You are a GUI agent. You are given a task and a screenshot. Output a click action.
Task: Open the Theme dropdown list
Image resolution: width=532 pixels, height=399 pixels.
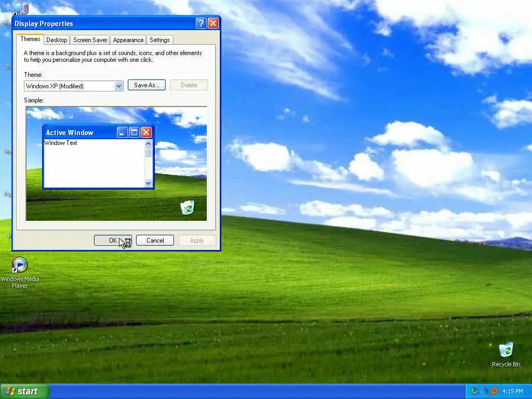(x=118, y=86)
